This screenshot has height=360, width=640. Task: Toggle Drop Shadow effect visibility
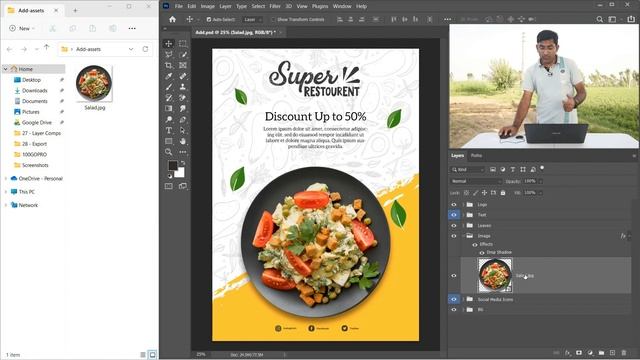482,253
